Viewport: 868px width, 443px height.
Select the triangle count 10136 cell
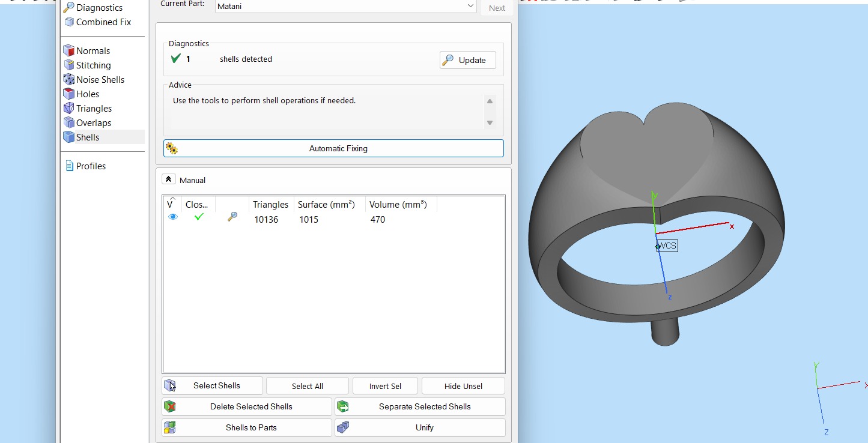coord(266,220)
